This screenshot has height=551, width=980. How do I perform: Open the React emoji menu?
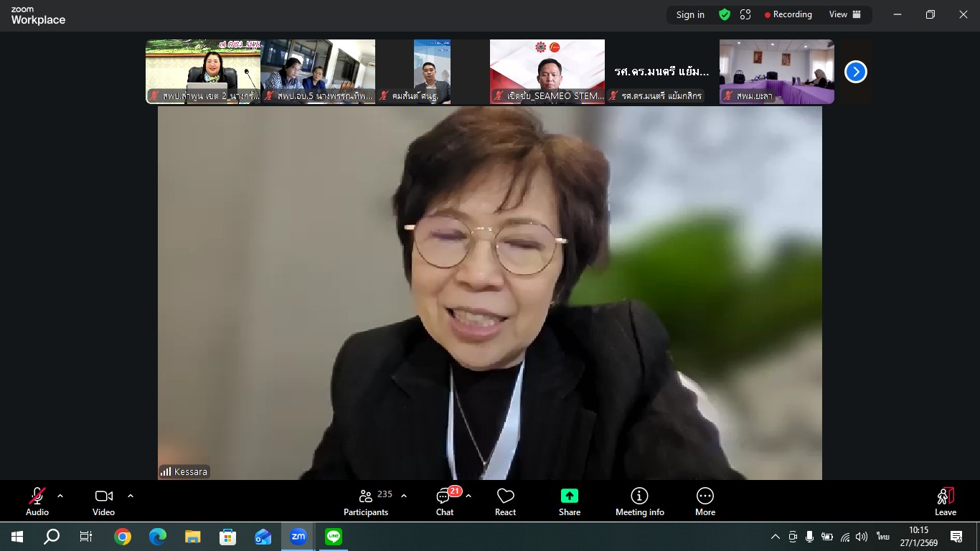505,501
